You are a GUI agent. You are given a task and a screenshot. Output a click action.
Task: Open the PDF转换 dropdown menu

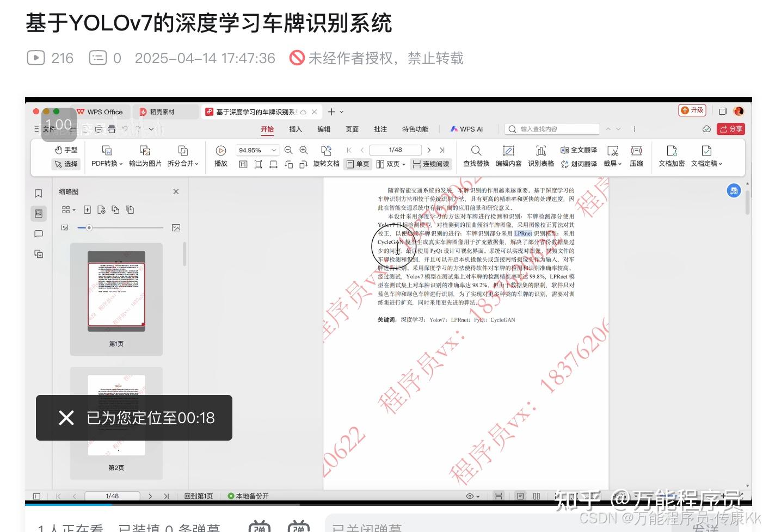[x=107, y=164]
